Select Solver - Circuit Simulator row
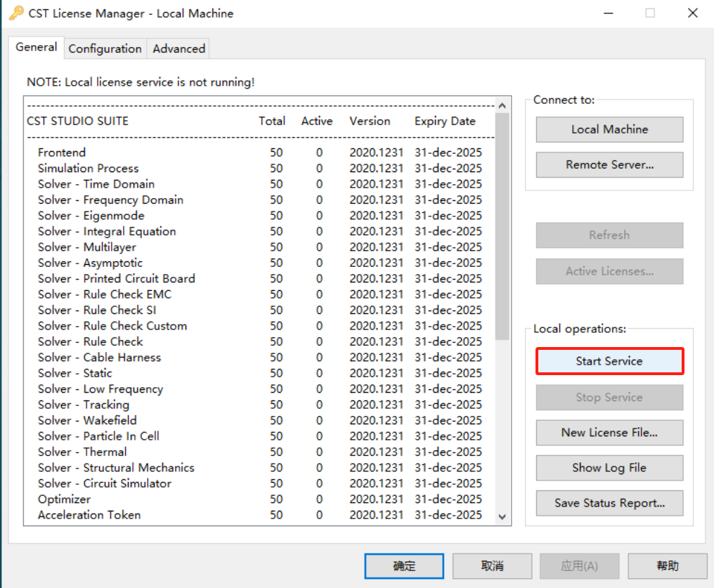The height and width of the screenshot is (588, 714). (x=260, y=483)
